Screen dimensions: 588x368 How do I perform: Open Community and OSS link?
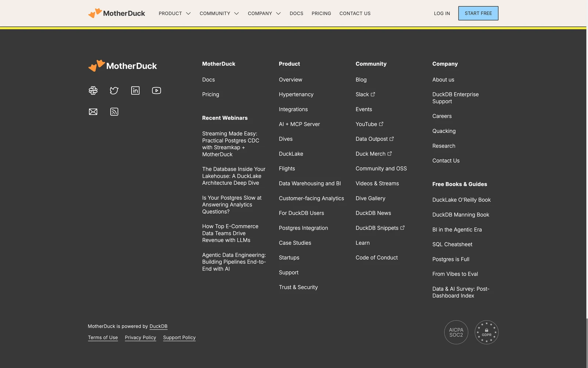point(381,169)
